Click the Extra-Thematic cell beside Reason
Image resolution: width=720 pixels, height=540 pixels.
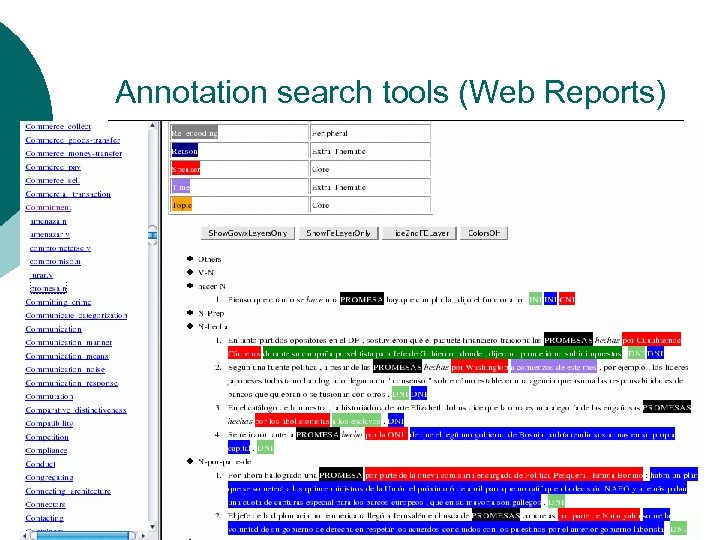click(x=371, y=151)
